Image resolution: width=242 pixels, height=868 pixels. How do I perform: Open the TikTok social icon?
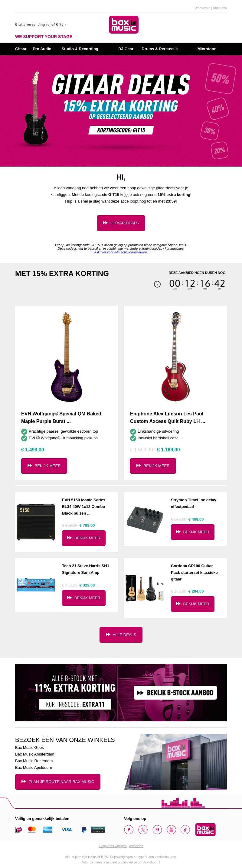tap(185, 829)
